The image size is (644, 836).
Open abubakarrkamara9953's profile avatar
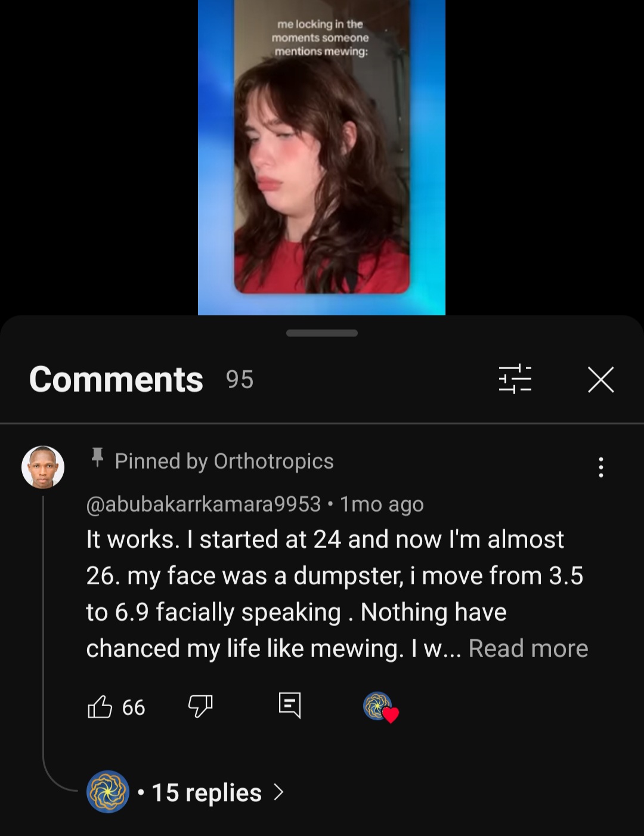coord(43,467)
